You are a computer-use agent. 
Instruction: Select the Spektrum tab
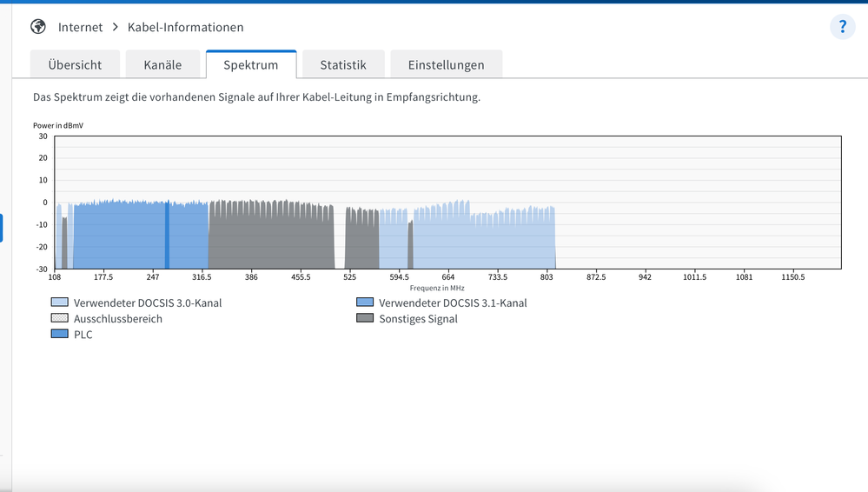(x=251, y=65)
